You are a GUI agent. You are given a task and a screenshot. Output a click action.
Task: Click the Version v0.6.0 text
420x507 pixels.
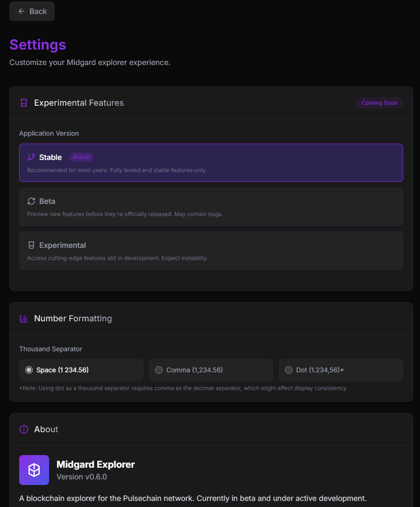(x=82, y=477)
